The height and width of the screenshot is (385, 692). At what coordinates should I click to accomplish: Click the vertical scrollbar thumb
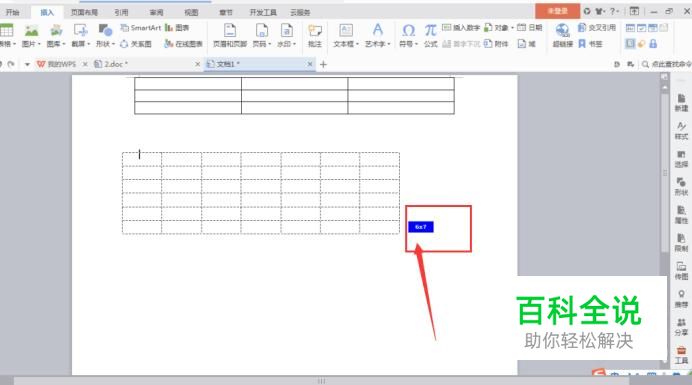(x=665, y=172)
